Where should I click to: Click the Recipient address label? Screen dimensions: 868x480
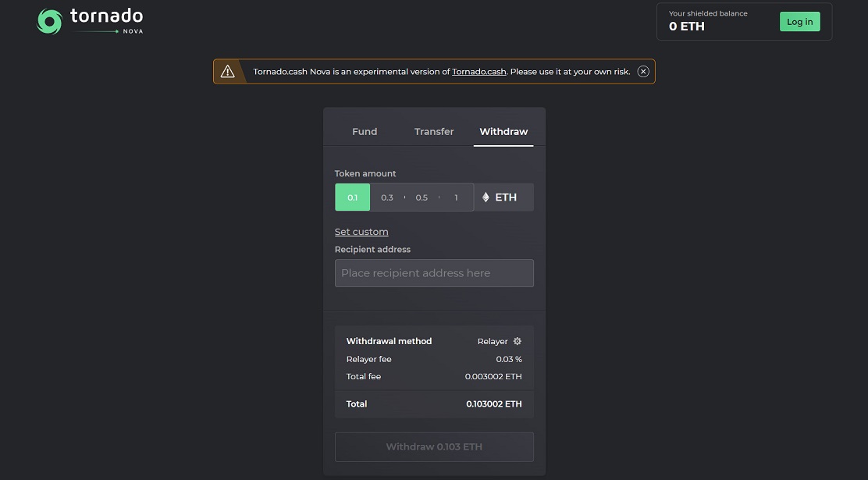(372, 249)
